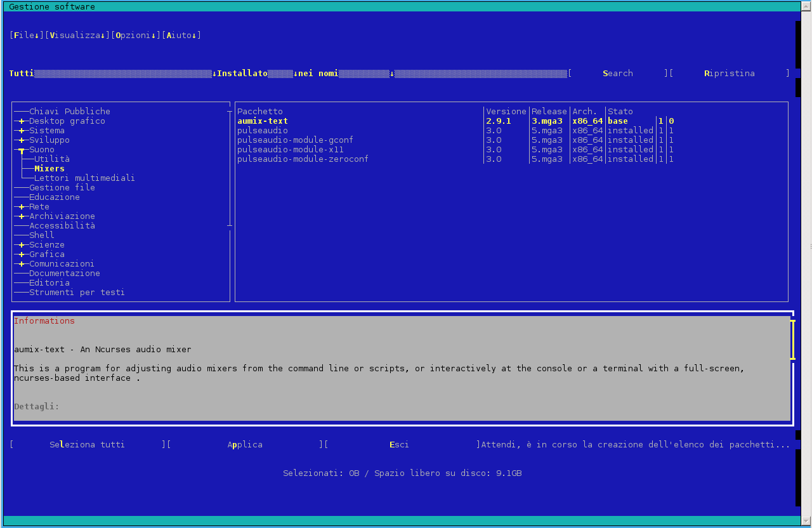The height and width of the screenshot is (528, 812).
Task: Expand the Rete category plus icon
Action: click(x=22, y=207)
